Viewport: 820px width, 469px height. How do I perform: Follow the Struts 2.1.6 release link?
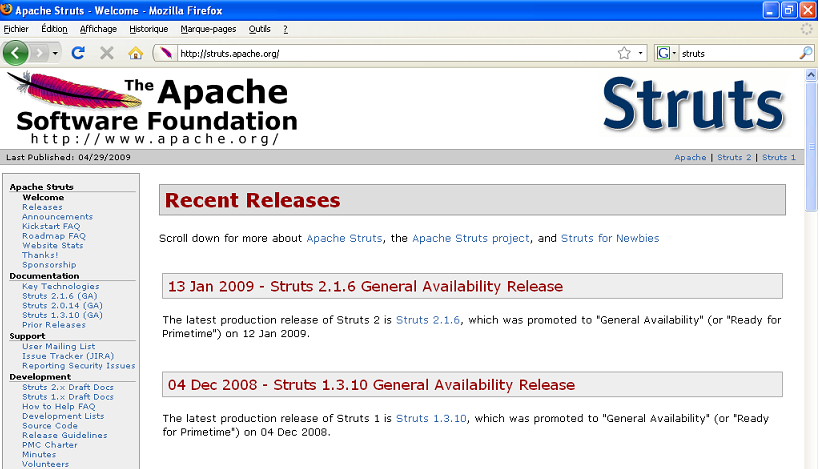pos(427,320)
